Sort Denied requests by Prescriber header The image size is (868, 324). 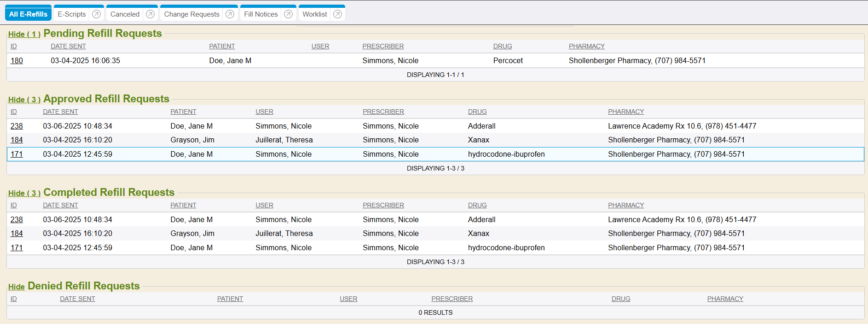[451, 299]
